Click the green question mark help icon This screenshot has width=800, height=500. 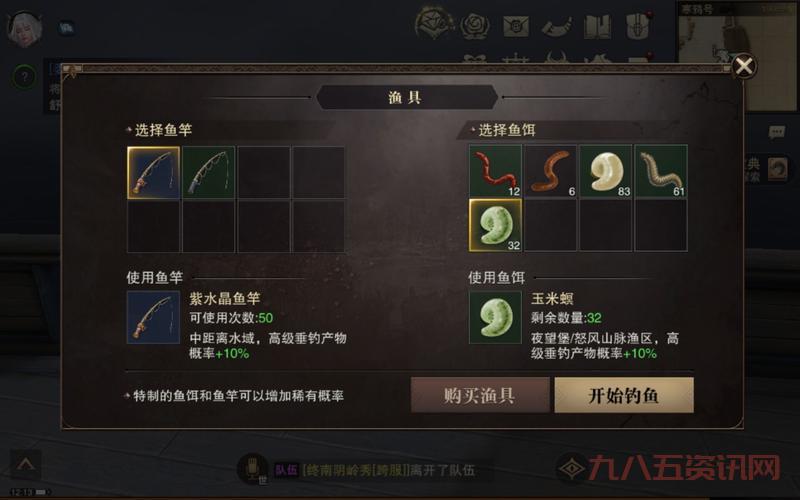tap(24, 77)
